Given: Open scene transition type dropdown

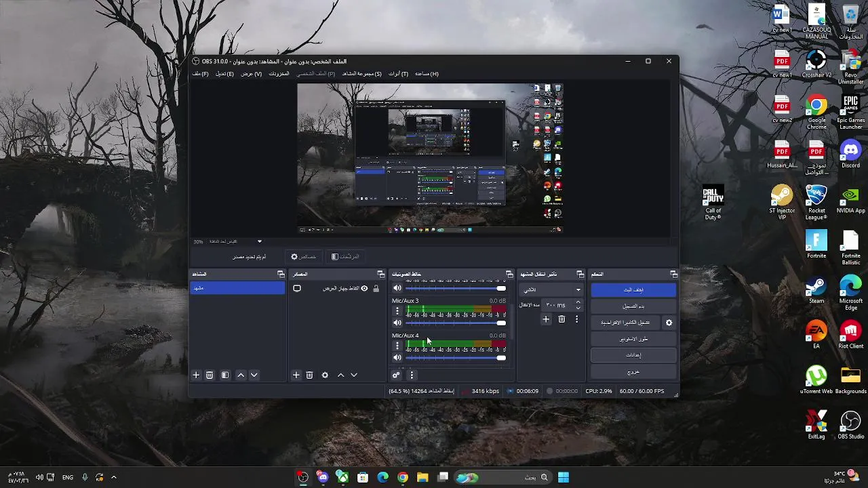Looking at the screenshot, I should (551, 289).
